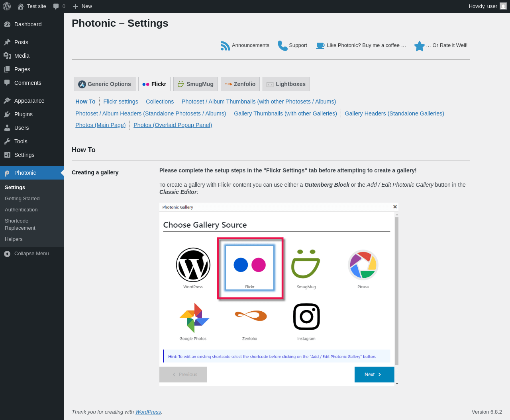Open Gallery Thumbnails section link
Image resolution: width=510 pixels, height=420 pixels.
285,113
